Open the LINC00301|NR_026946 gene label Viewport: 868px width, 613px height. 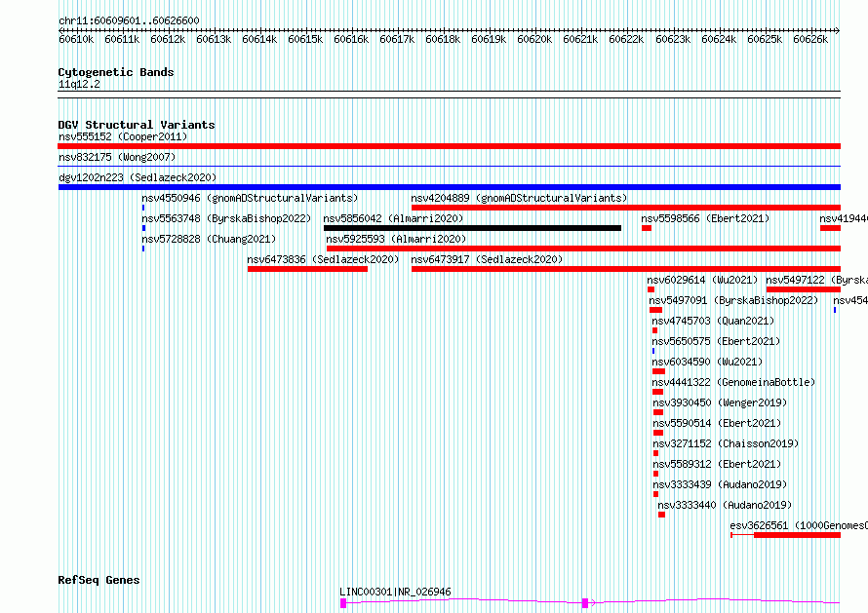tap(395, 592)
